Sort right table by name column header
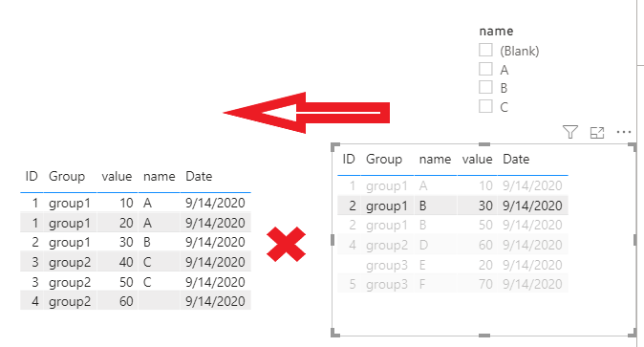 coord(435,159)
